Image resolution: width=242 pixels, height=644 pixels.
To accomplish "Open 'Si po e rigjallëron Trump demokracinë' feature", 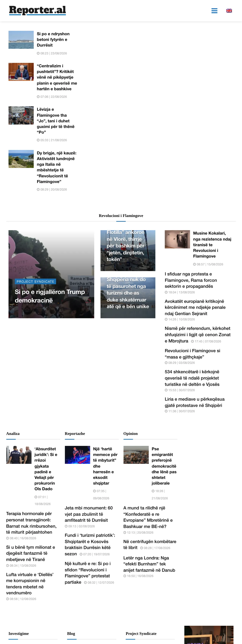I will [50, 296].
